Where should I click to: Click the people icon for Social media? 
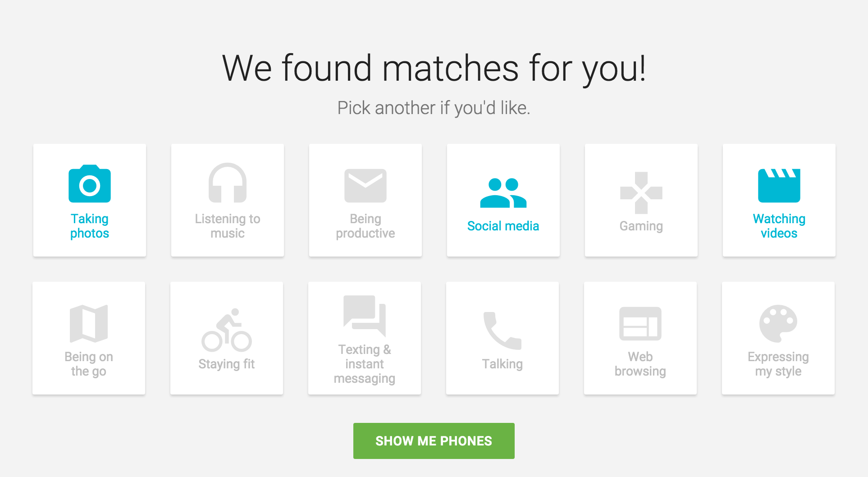pos(503,193)
